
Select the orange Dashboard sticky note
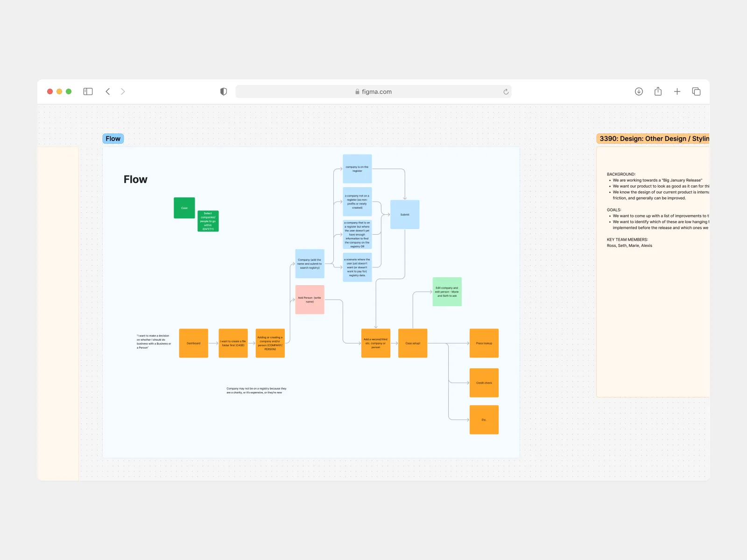point(193,343)
